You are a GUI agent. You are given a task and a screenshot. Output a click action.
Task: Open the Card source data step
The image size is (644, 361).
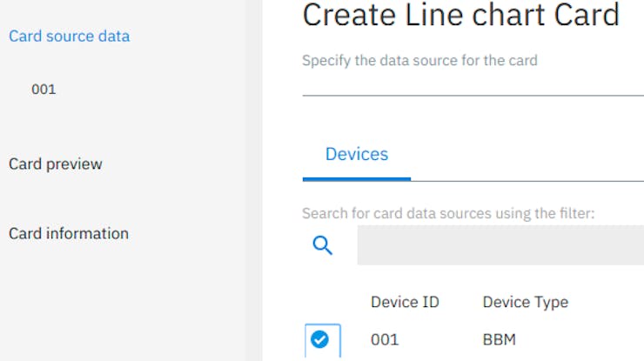click(x=69, y=37)
